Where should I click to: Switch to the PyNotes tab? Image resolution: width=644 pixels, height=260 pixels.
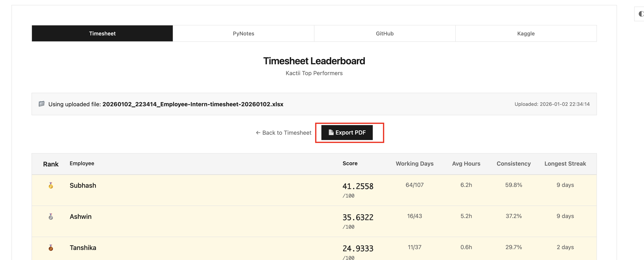tap(243, 34)
